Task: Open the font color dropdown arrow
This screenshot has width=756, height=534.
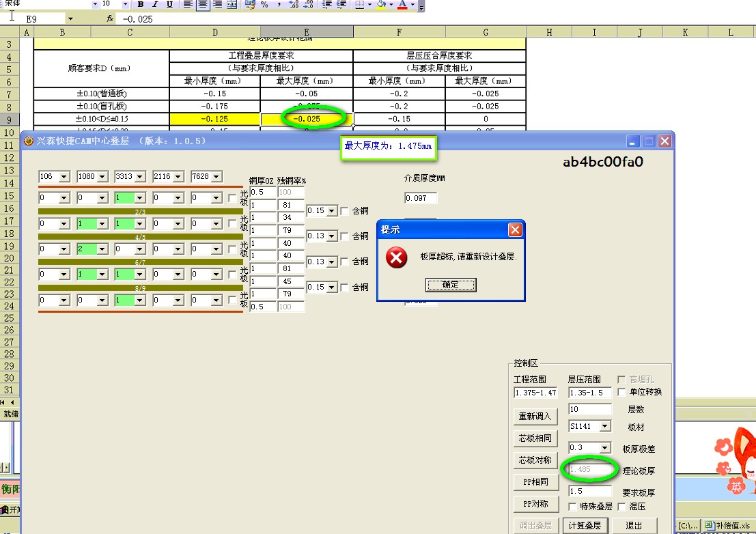Action: pyautogui.click(x=412, y=4)
